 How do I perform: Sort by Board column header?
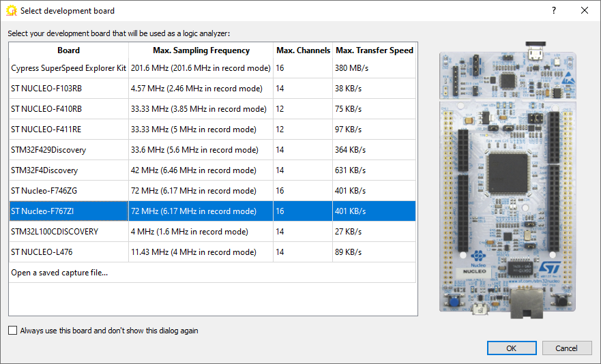tap(69, 50)
